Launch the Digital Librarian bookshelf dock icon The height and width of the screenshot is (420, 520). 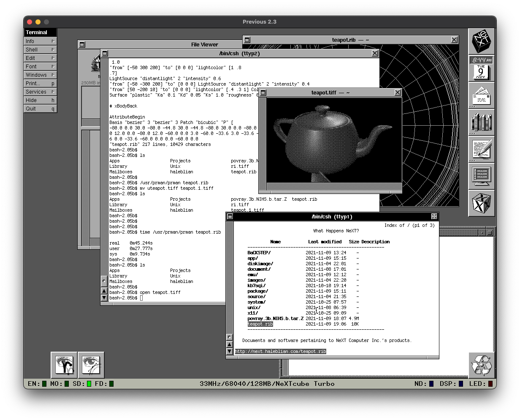(481, 122)
